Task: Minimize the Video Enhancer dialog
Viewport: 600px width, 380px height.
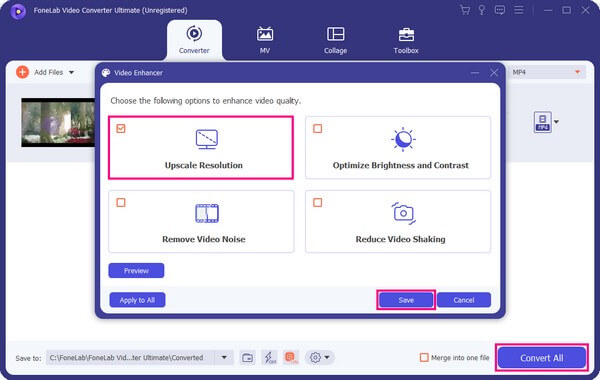Action: point(475,73)
